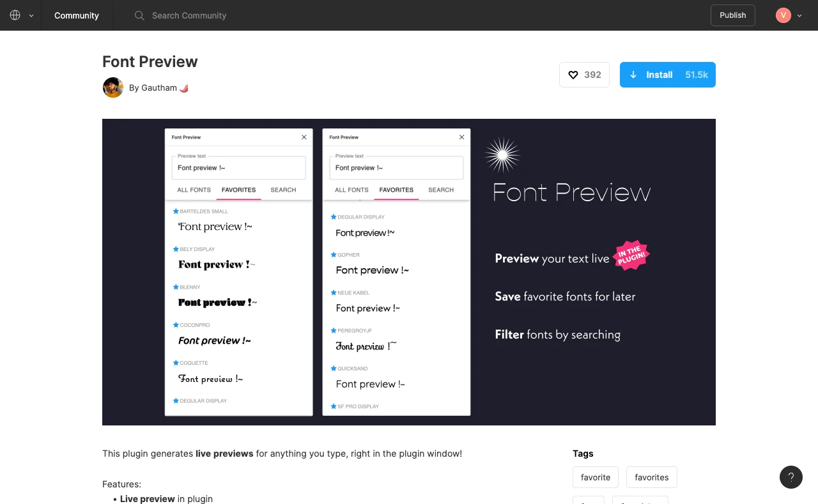
Task: Click the orange V avatar in top bar
Action: 783,15
